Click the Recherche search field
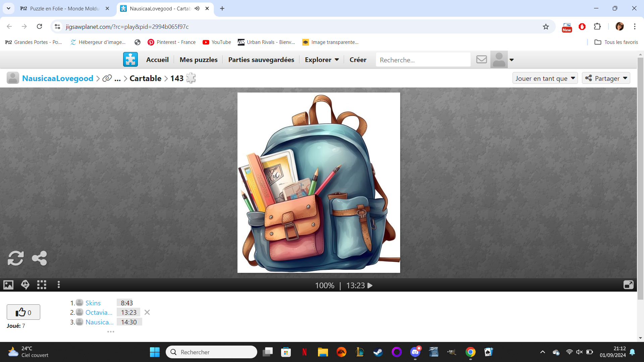This screenshot has width=644, height=362. point(423,60)
